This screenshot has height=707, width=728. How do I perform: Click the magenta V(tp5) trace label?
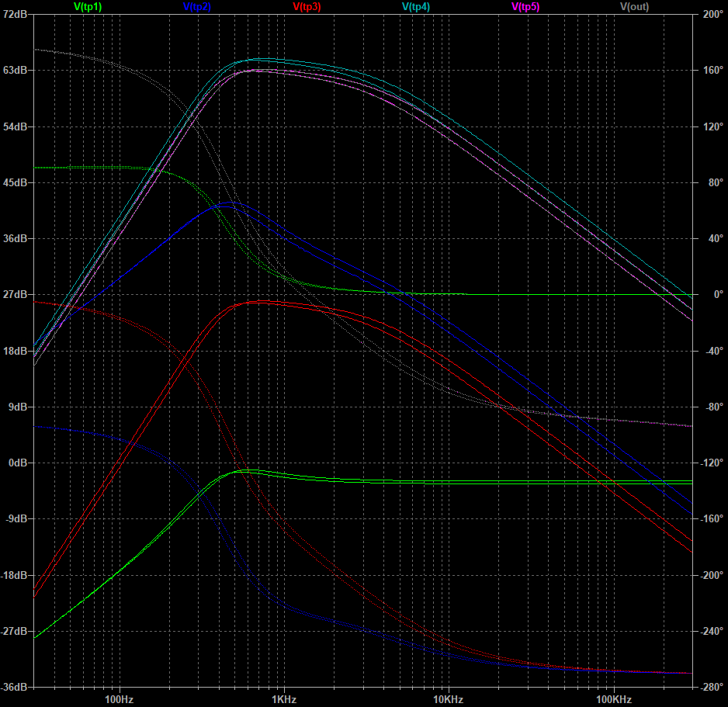click(x=525, y=7)
